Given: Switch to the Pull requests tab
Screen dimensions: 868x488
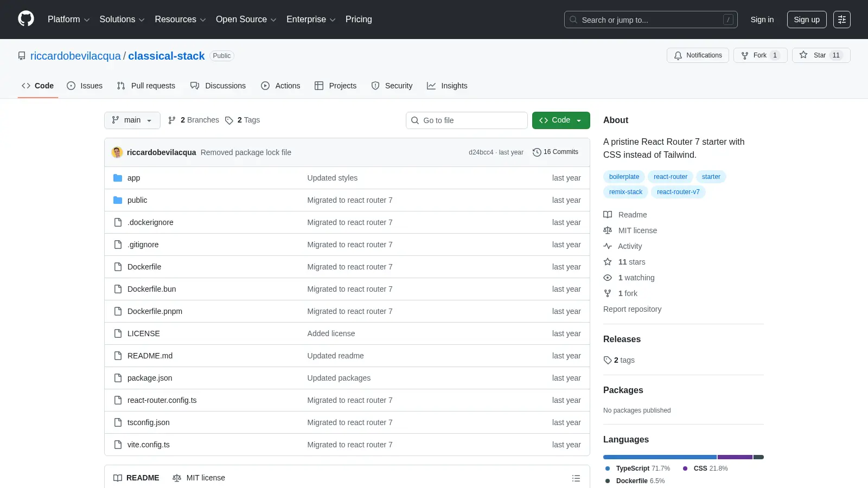Looking at the screenshot, I should pyautogui.click(x=146, y=86).
